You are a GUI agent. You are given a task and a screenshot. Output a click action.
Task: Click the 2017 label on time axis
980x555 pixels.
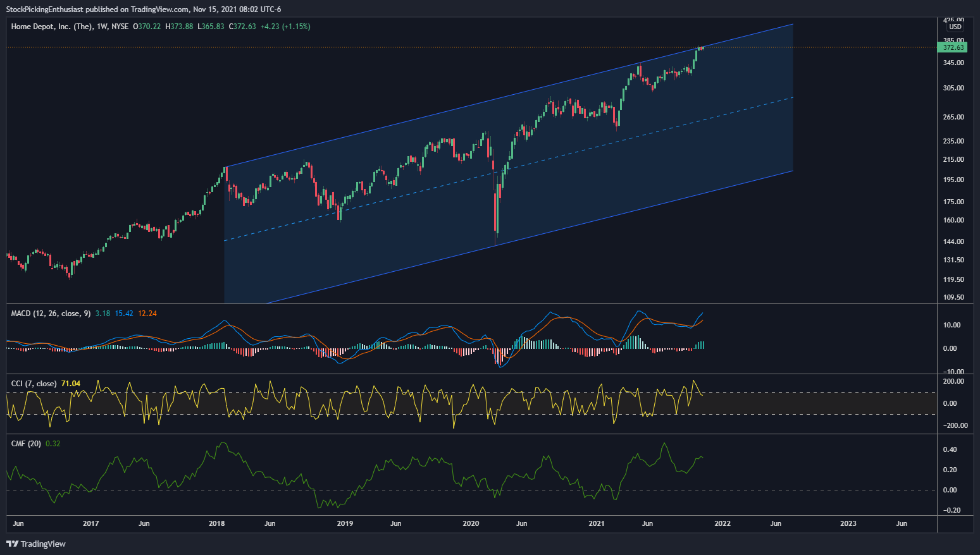[x=90, y=524]
